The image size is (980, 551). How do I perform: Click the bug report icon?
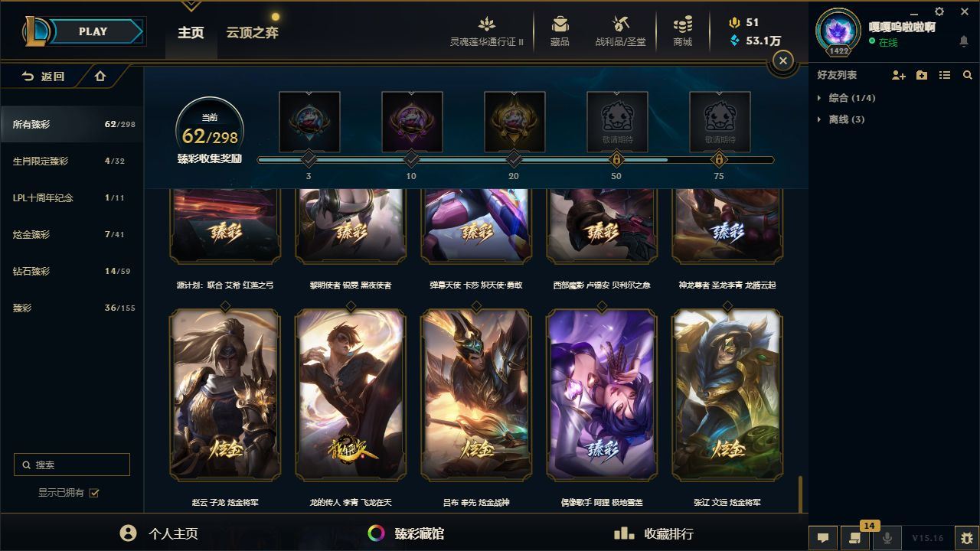tap(967, 538)
